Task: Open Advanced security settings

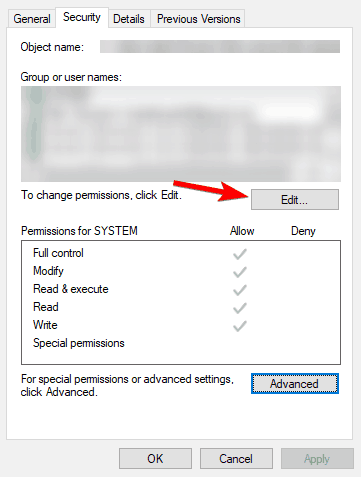Action: 295,384
